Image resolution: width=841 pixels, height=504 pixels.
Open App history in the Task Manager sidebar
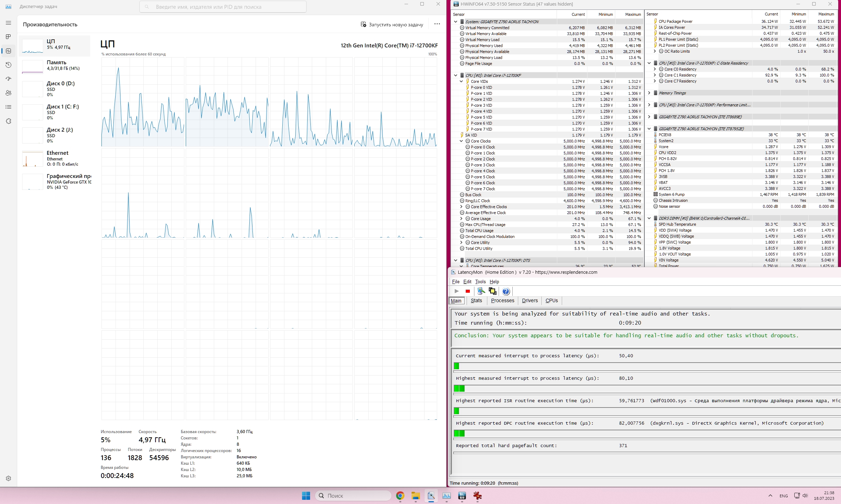pos(8,65)
